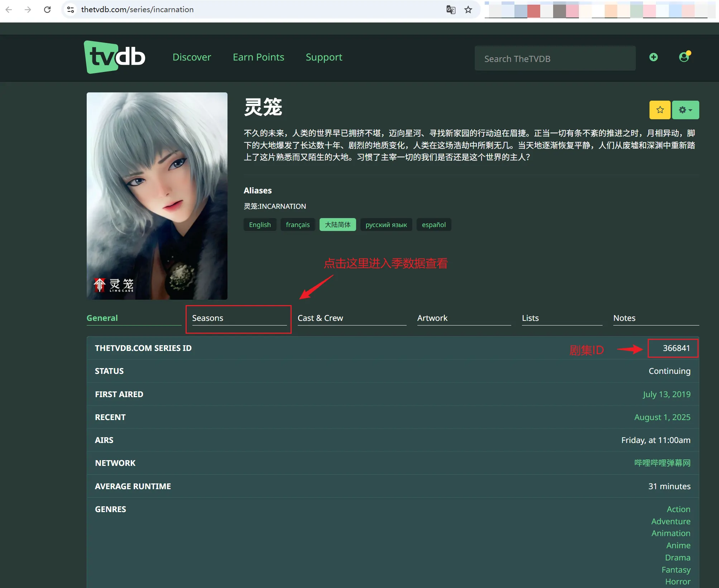
Task: Switch to the Seasons tab
Action: tap(207, 318)
